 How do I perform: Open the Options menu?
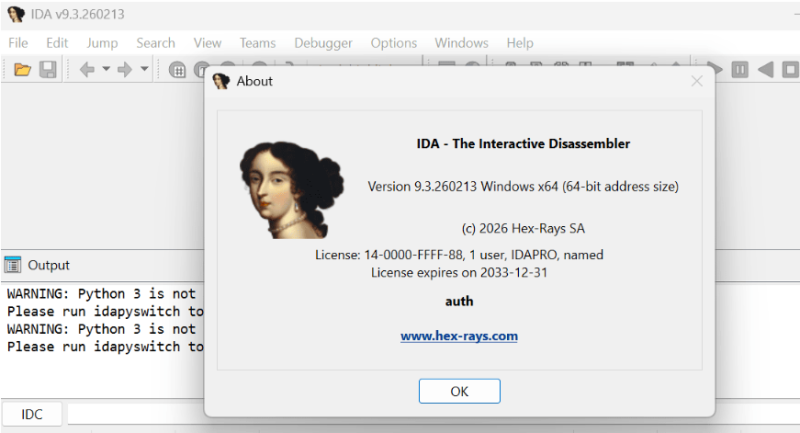coord(393,43)
